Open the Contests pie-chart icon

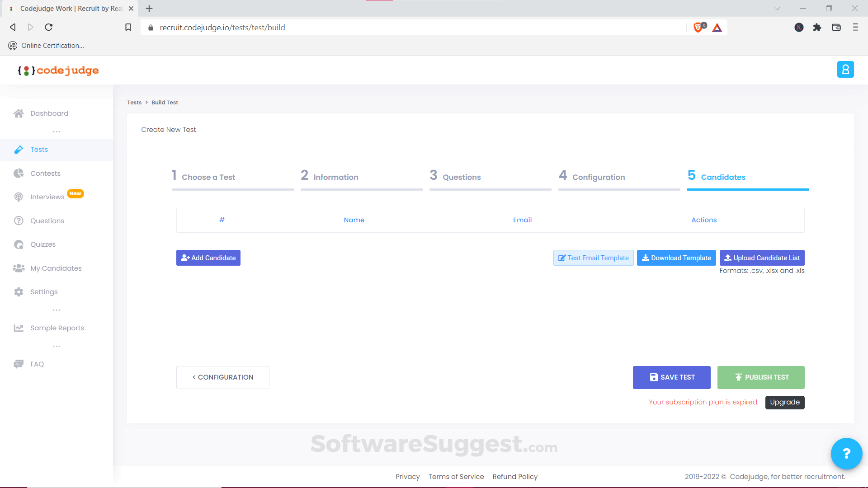click(x=19, y=173)
